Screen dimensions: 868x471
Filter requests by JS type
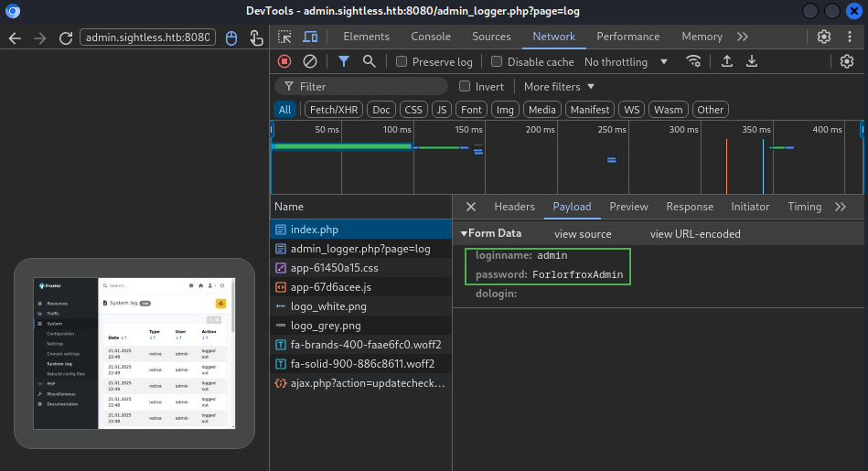tap(441, 110)
